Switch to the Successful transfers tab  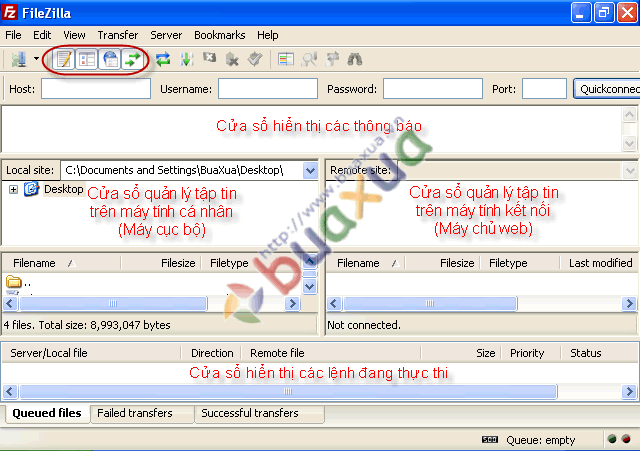pos(260,413)
